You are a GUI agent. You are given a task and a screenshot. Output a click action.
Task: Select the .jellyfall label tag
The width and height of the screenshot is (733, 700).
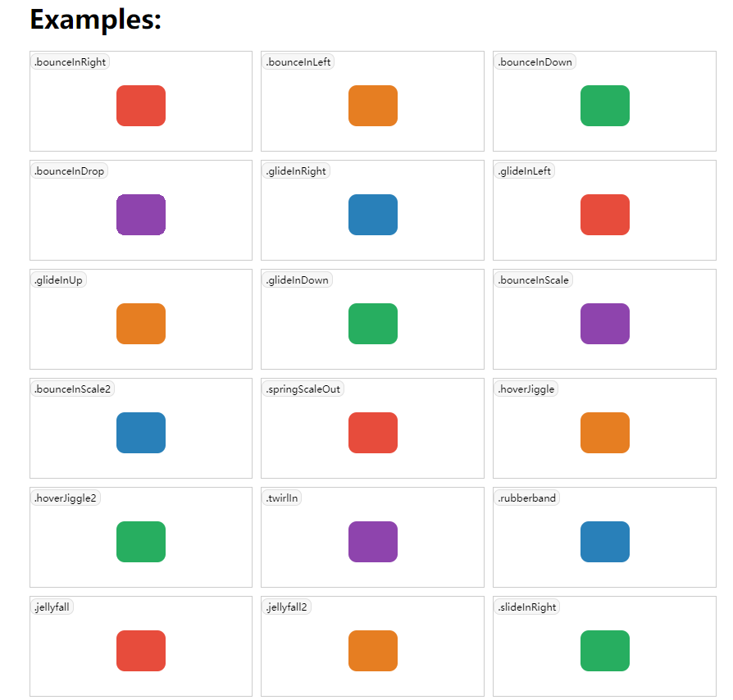(52, 607)
